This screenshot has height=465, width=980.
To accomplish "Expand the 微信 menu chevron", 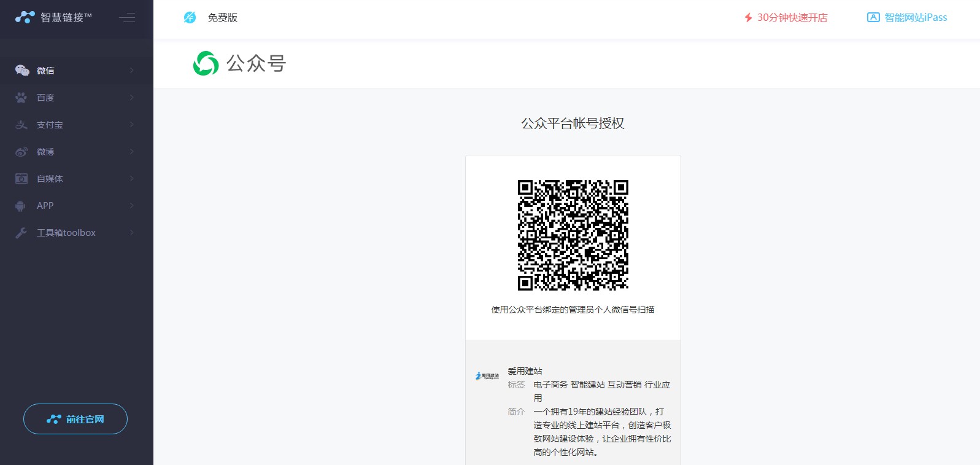I will [132, 71].
